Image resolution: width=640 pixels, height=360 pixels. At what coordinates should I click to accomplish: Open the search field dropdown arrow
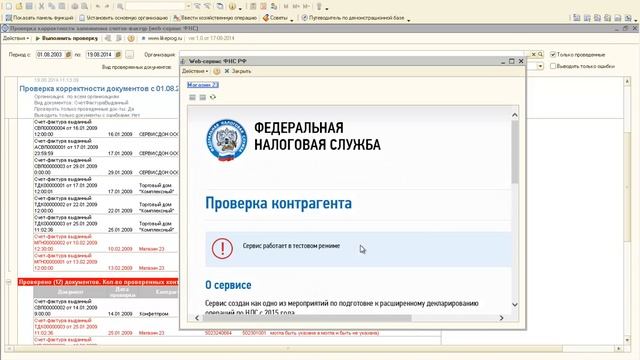(x=188, y=6)
